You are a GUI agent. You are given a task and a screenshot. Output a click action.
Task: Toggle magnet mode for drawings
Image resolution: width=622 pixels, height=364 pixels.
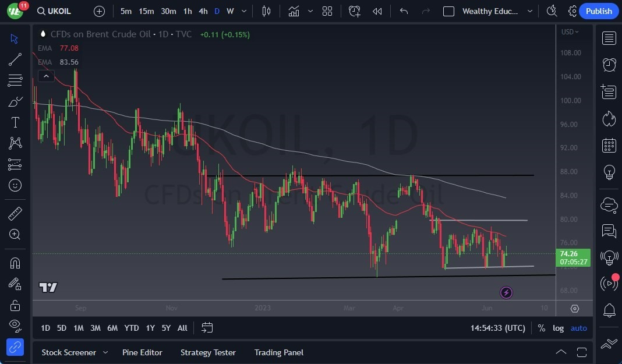15,263
